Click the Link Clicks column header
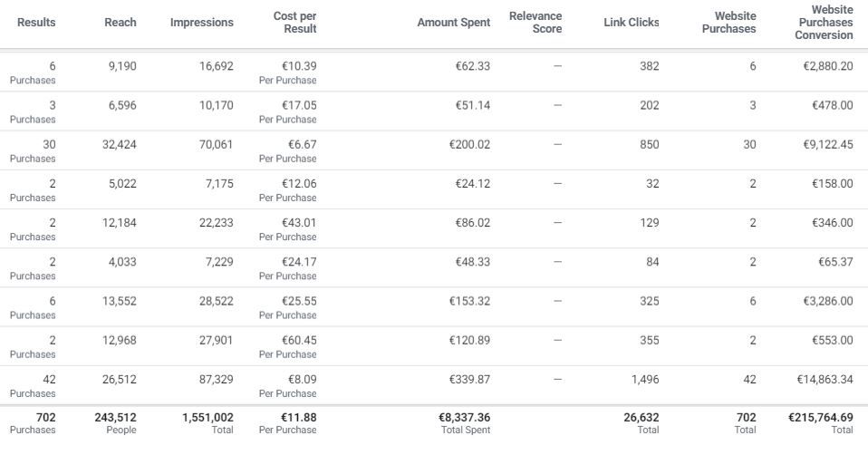The width and height of the screenshot is (868, 455). 632,23
